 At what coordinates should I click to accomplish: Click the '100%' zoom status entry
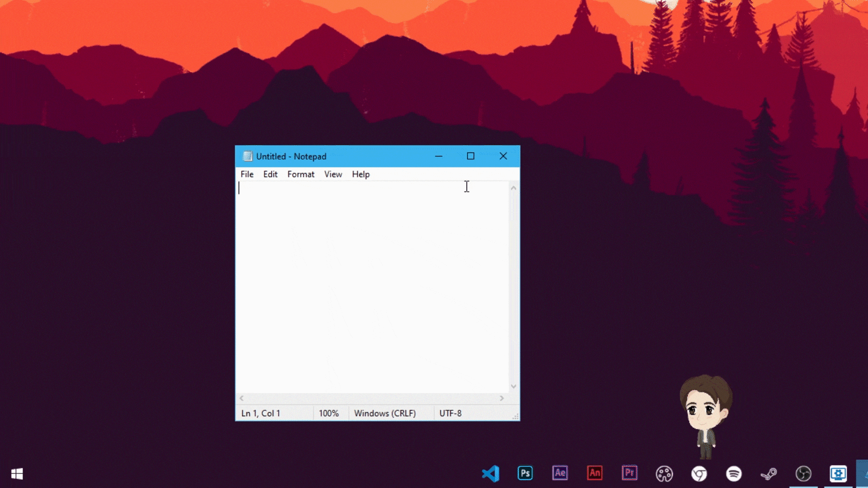click(329, 413)
